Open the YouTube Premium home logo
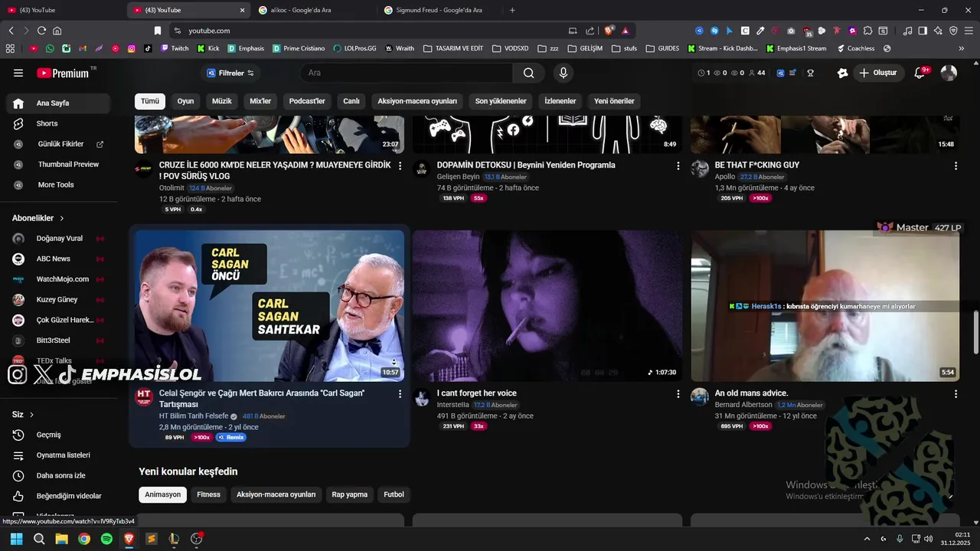The height and width of the screenshot is (551, 980). pos(64,73)
